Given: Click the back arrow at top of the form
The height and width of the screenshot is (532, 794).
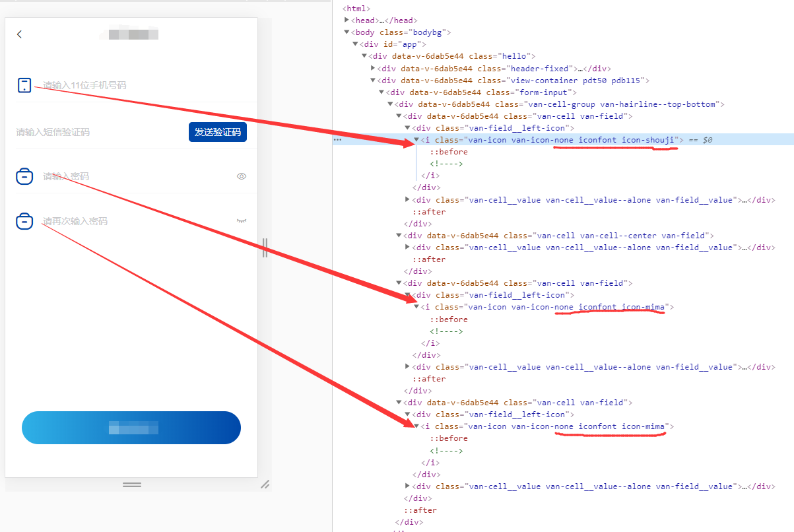Looking at the screenshot, I should coord(18,34).
